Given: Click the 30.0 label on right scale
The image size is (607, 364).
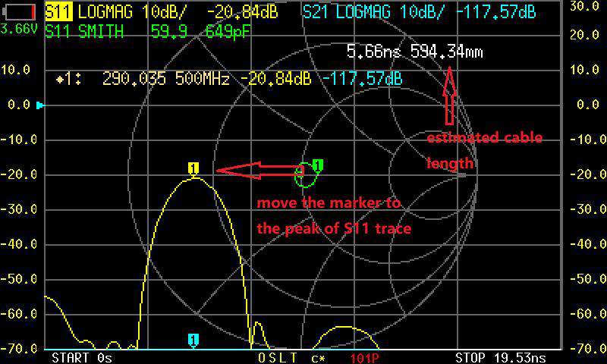Looking at the screenshot, I should pyautogui.click(x=584, y=7).
